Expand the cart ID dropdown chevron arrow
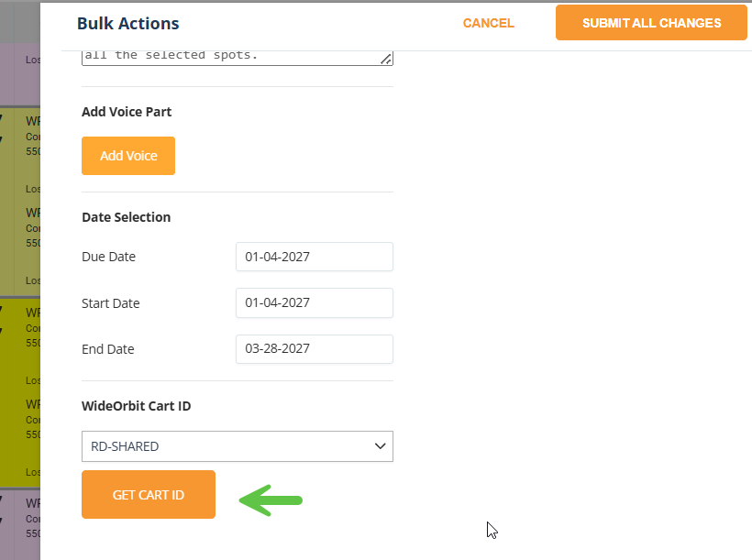The width and height of the screenshot is (752, 560). click(x=380, y=446)
